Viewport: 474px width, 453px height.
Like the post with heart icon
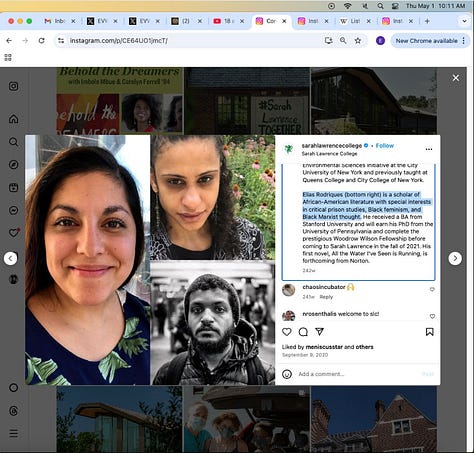point(287,332)
